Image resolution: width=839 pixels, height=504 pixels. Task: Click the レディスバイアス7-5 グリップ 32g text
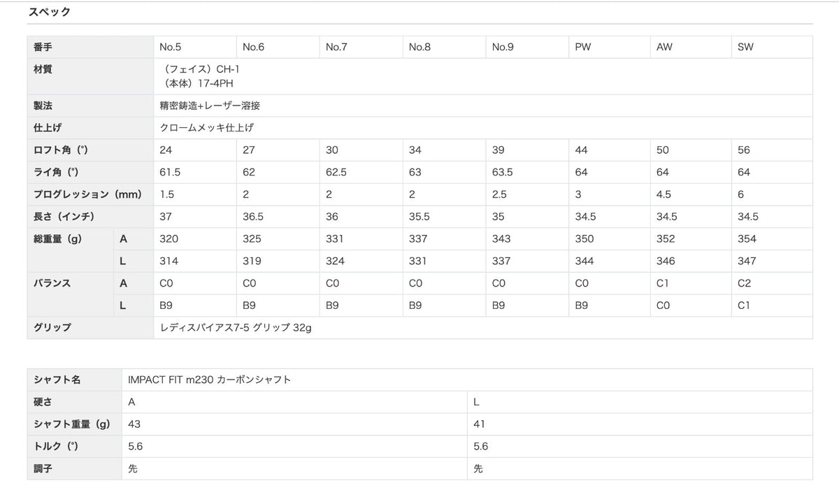tap(235, 327)
